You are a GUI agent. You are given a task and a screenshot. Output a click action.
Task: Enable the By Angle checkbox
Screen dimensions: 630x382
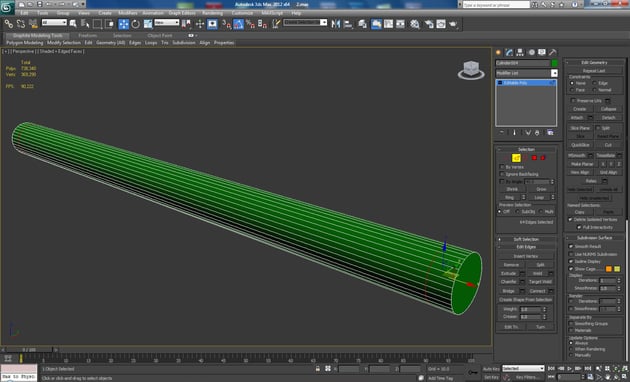tap(501, 182)
